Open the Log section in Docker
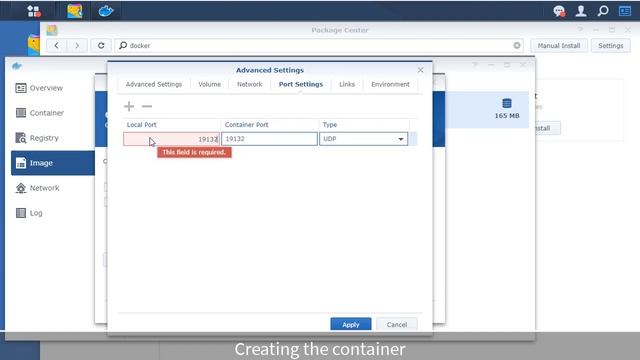640x360 pixels. (53, 213)
